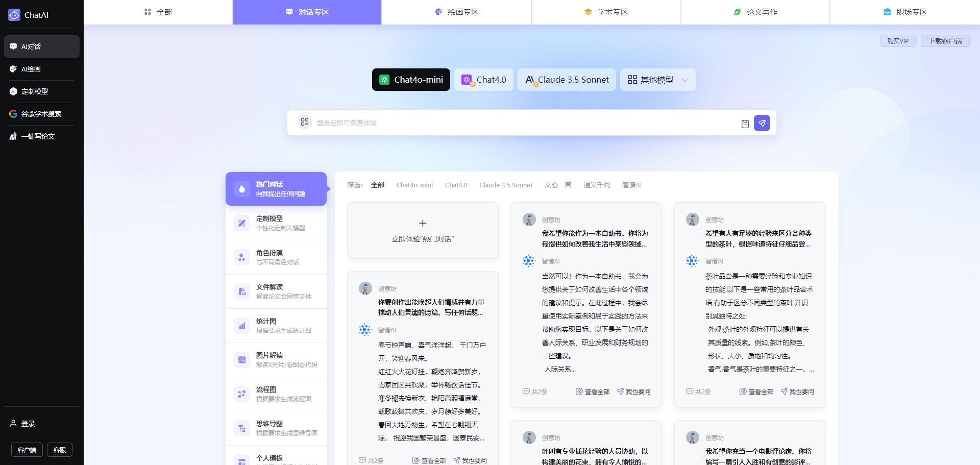The image size is (980, 465).
Task: Open AI绘画 in the sidebar
Action: click(42, 69)
